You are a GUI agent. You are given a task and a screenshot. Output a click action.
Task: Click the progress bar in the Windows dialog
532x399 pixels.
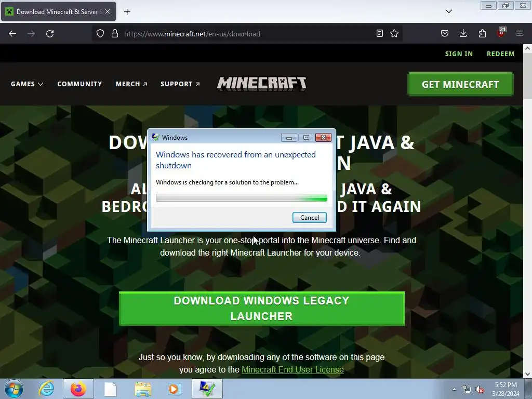coord(242,197)
